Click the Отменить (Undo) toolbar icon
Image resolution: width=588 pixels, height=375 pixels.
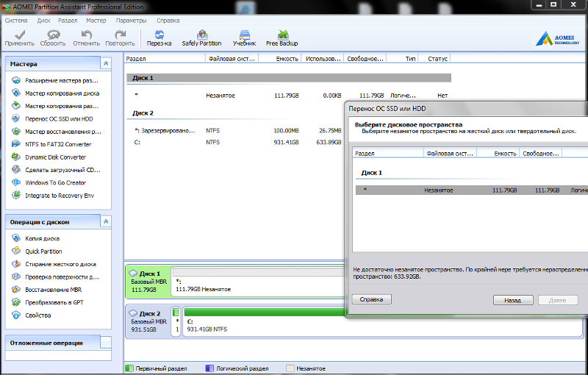pyautogui.click(x=86, y=38)
